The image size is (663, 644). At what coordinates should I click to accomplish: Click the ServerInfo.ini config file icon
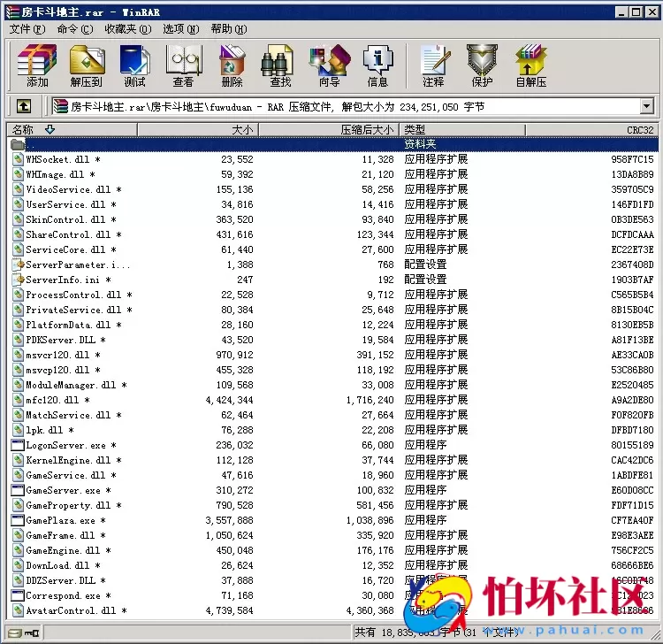(18, 280)
